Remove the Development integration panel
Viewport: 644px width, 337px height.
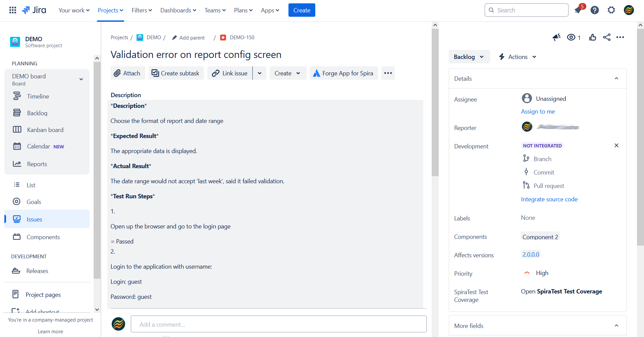pos(616,145)
